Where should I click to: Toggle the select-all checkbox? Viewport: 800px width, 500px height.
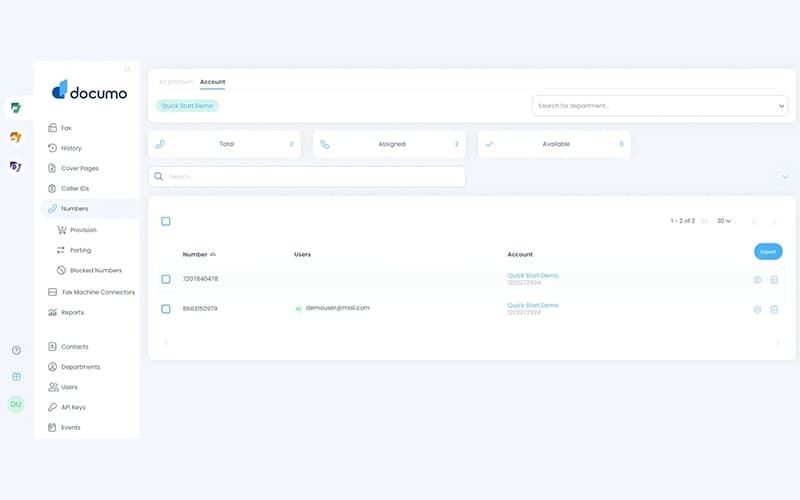[x=166, y=221]
